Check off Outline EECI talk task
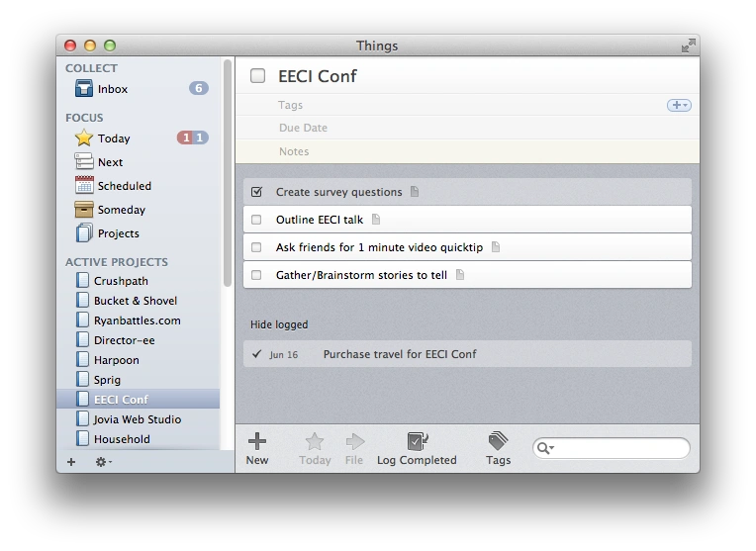The image size is (756, 551). point(256,220)
